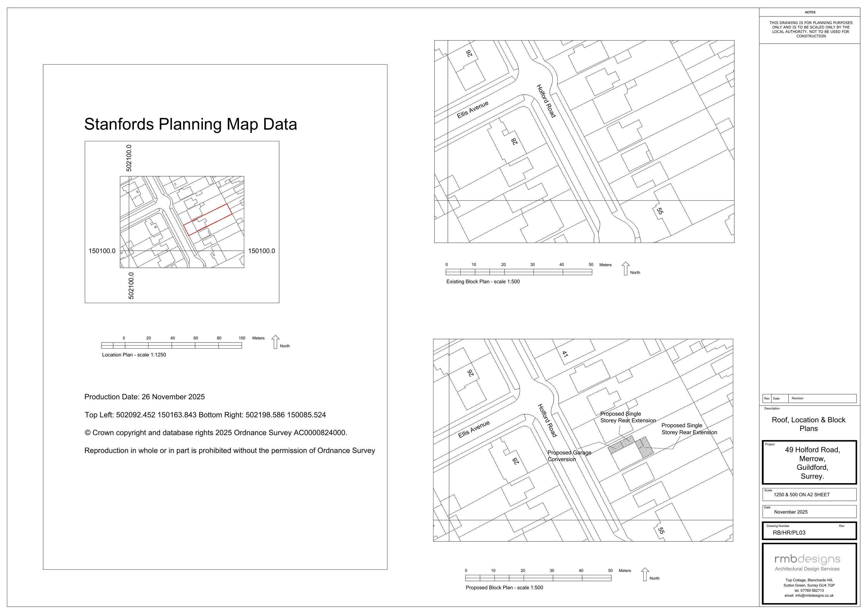Click the location plan north arrow
The height and width of the screenshot is (614, 868).
(276, 342)
